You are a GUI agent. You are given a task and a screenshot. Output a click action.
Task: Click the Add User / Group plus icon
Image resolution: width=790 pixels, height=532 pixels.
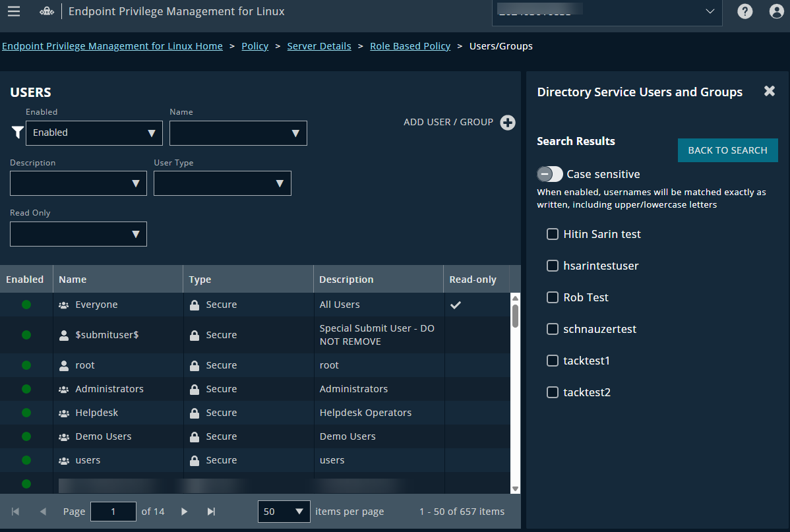(507, 123)
